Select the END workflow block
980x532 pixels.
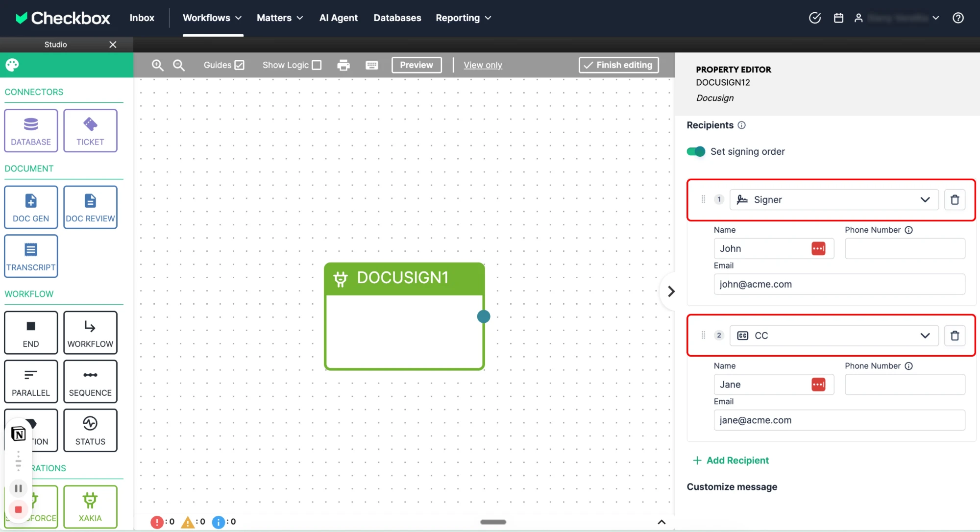(x=31, y=332)
